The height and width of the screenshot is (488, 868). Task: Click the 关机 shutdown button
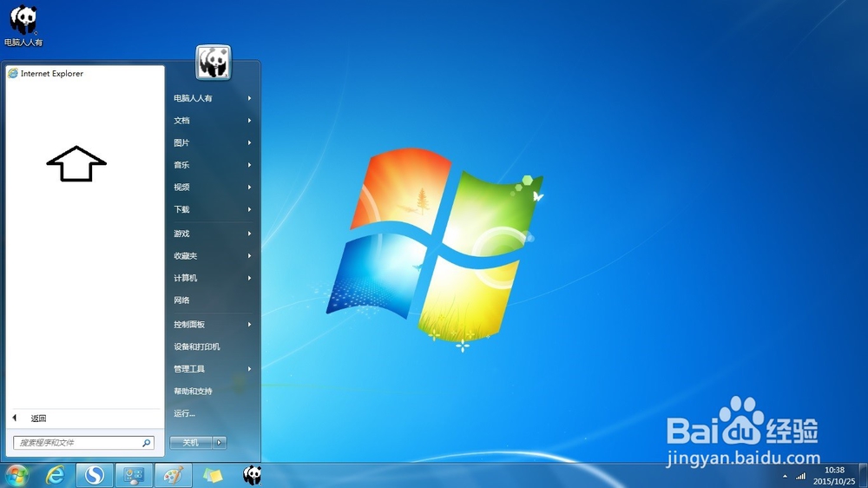point(191,443)
